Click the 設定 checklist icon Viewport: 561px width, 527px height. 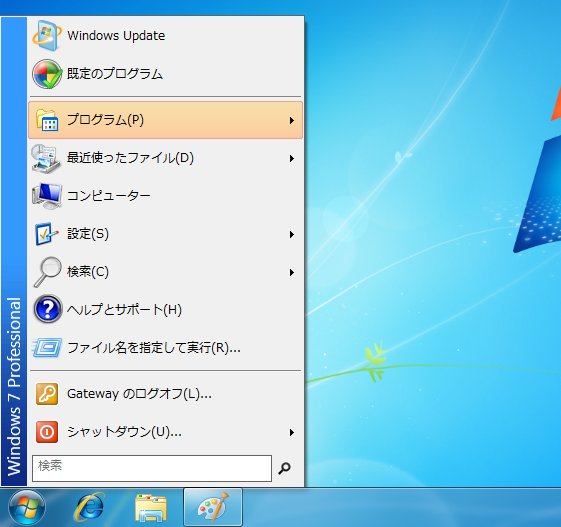pyautogui.click(x=47, y=234)
